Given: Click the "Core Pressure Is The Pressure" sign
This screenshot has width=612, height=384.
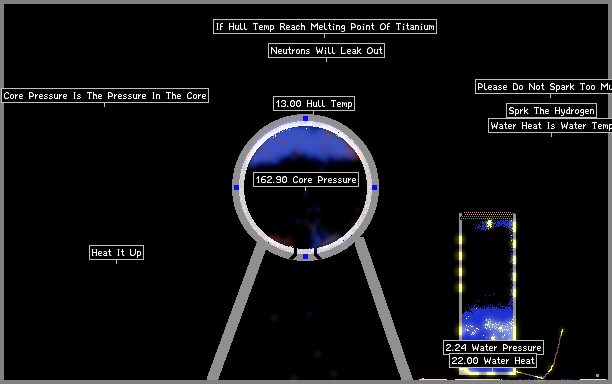Looking at the screenshot, I should pos(105,96).
